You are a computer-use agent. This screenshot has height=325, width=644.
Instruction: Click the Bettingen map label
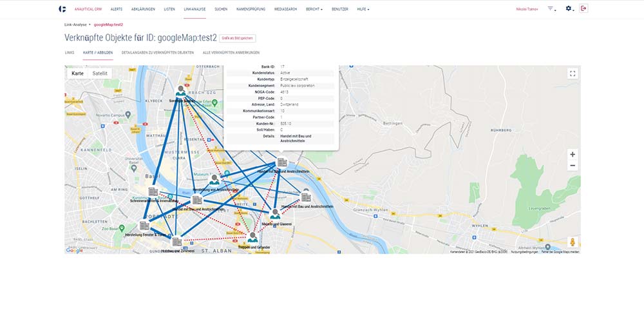pyautogui.click(x=392, y=123)
